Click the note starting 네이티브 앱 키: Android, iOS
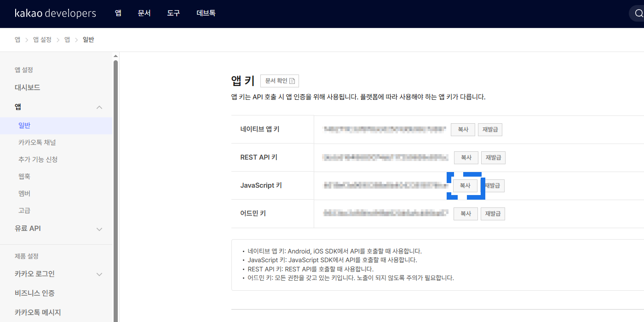The height and width of the screenshot is (322, 644). [334, 251]
